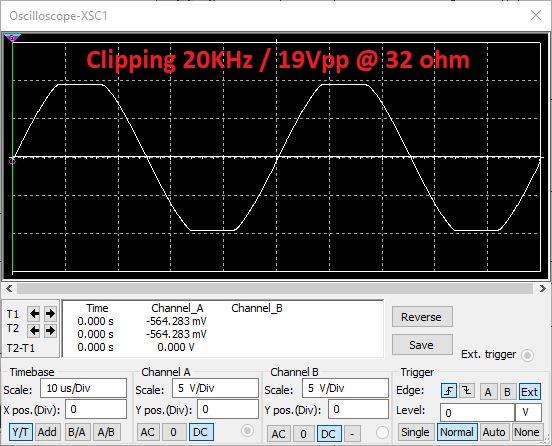Click the Save button
The image size is (552, 446).
tap(422, 345)
